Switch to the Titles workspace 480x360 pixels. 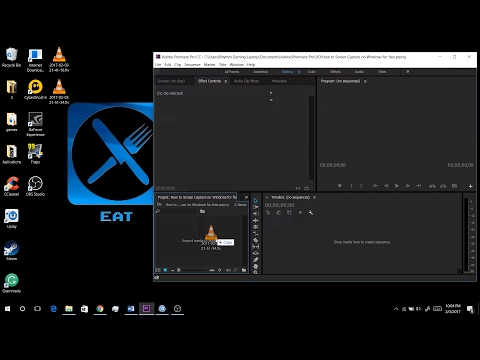tap(382, 72)
